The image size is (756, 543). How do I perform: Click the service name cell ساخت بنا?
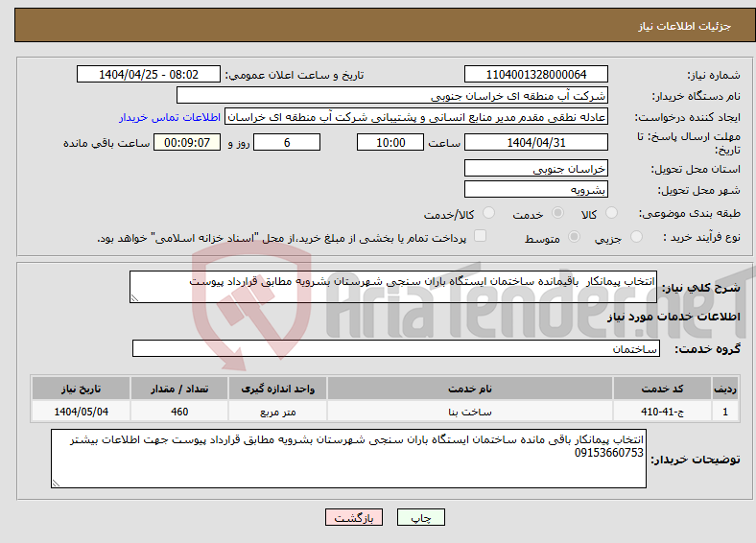[x=469, y=412]
